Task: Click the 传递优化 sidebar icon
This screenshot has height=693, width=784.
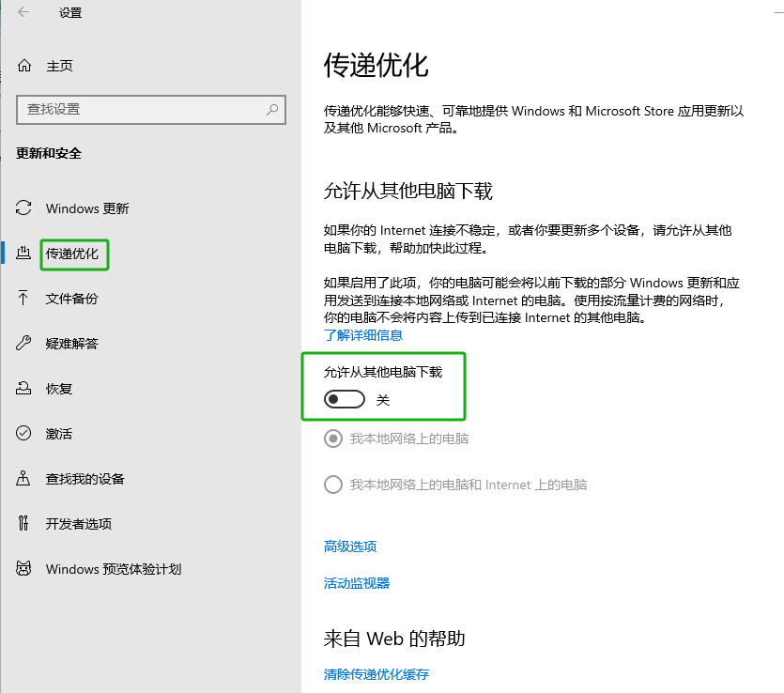Action: (x=24, y=254)
